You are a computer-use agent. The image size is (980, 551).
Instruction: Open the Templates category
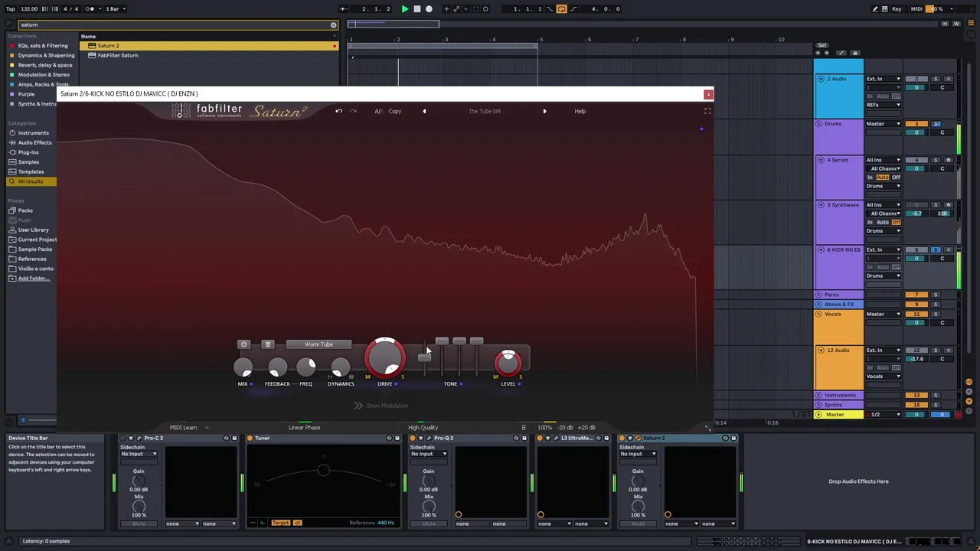32,171
